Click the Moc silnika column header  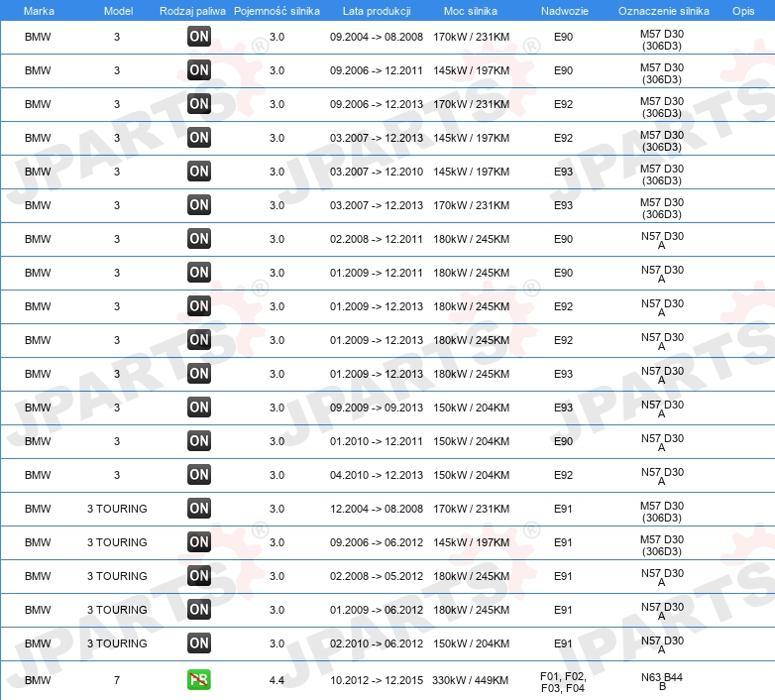click(x=471, y=11)
